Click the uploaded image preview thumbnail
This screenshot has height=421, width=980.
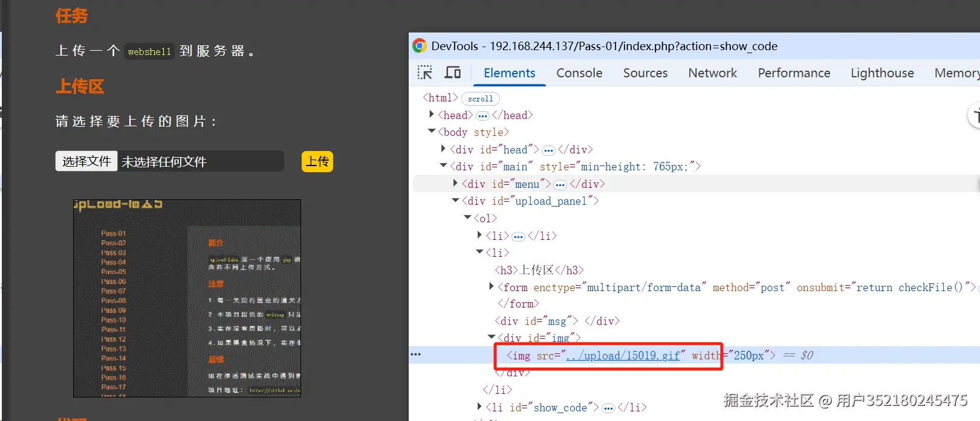coord(187,298)
